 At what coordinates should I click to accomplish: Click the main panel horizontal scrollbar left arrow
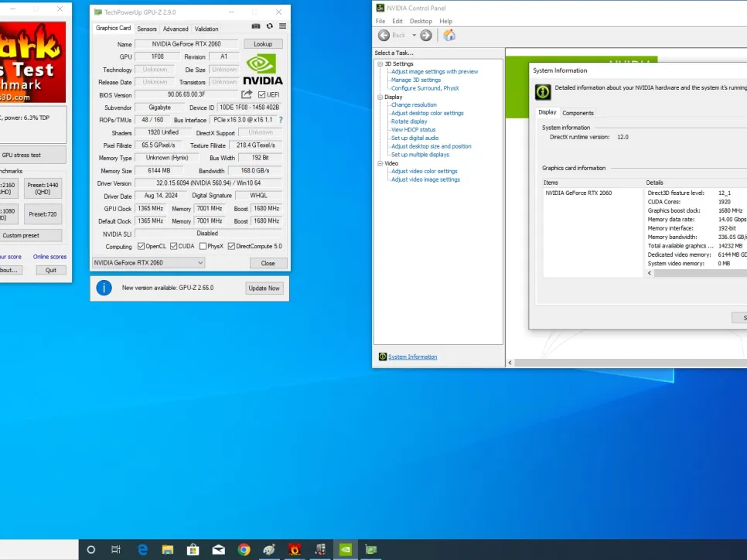510,363
